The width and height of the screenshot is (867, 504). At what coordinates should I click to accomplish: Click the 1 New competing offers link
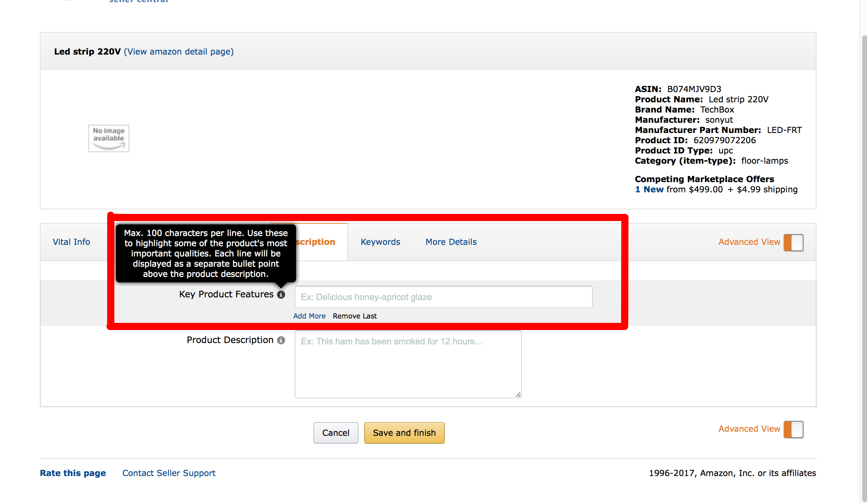coord(649,189)
